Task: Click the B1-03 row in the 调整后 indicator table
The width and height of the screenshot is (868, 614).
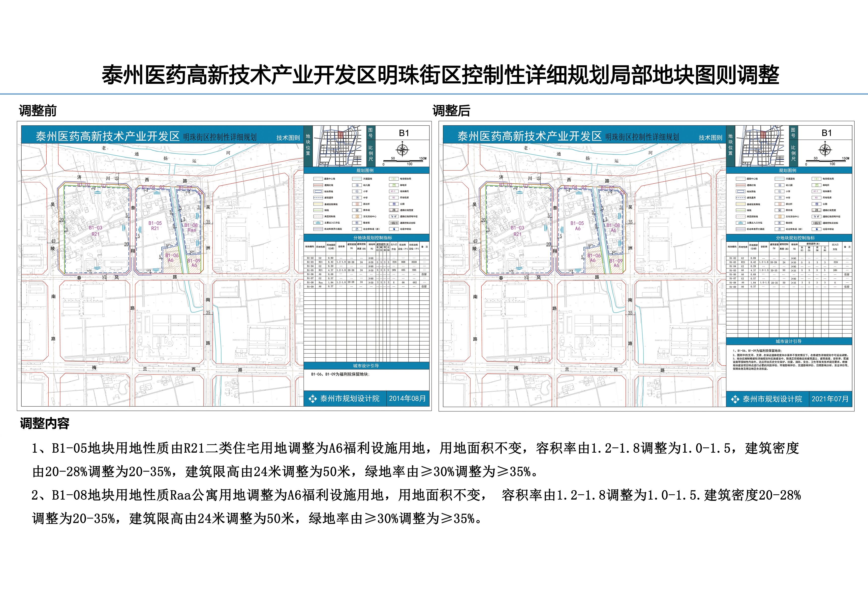Action: click(789, 262)
